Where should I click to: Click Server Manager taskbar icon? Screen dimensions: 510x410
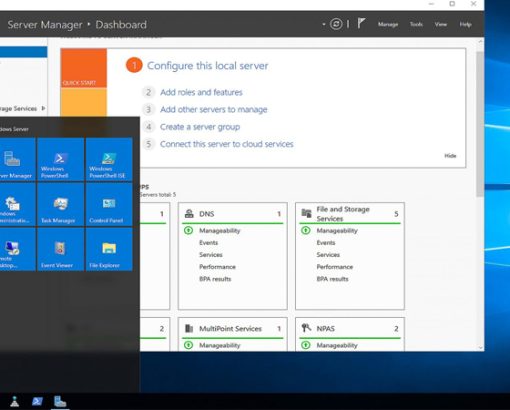[60, 401]
